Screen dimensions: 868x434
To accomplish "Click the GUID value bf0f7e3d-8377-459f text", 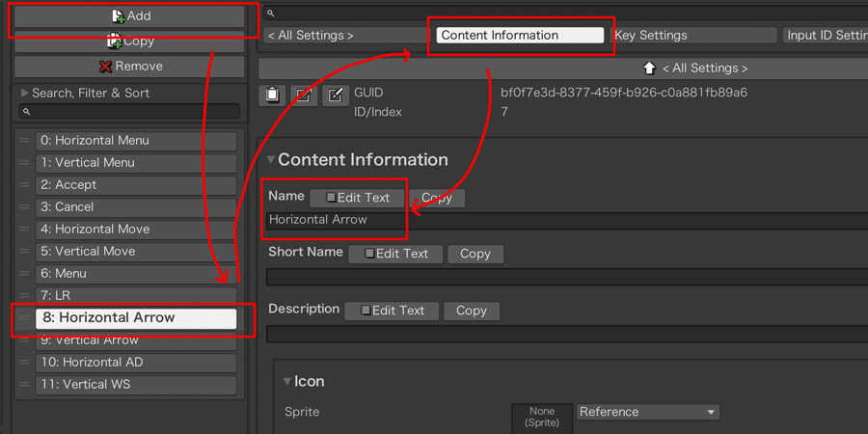I will point(624,93).
